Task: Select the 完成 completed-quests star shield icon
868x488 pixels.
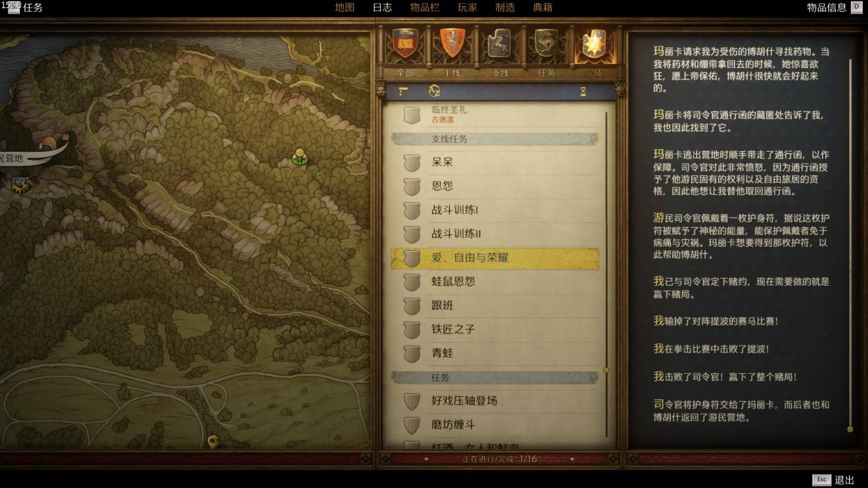Action: click(594, 43)
